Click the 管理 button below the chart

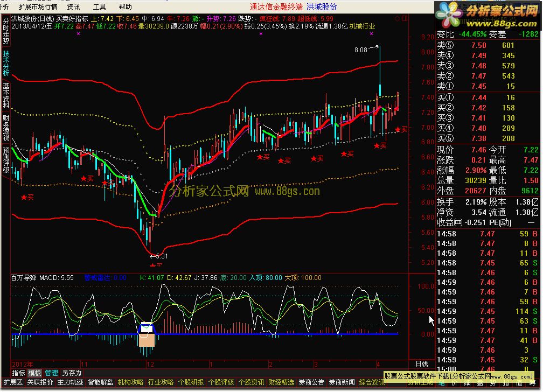click(51, 373)
